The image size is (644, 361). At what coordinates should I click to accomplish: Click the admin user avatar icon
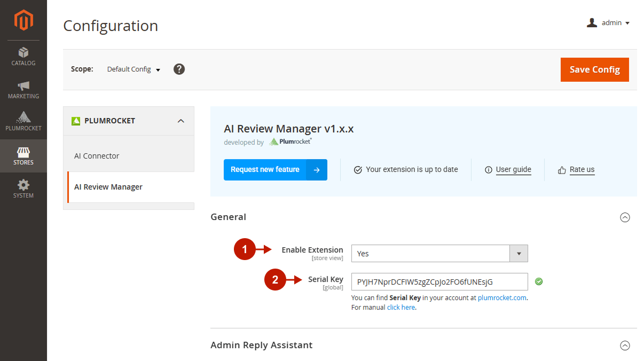[x=592, y=22]
